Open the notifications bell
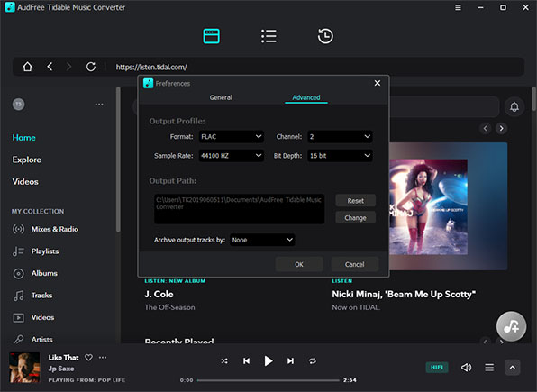Viewport: 537px width, 392px height. coord(514,107)
